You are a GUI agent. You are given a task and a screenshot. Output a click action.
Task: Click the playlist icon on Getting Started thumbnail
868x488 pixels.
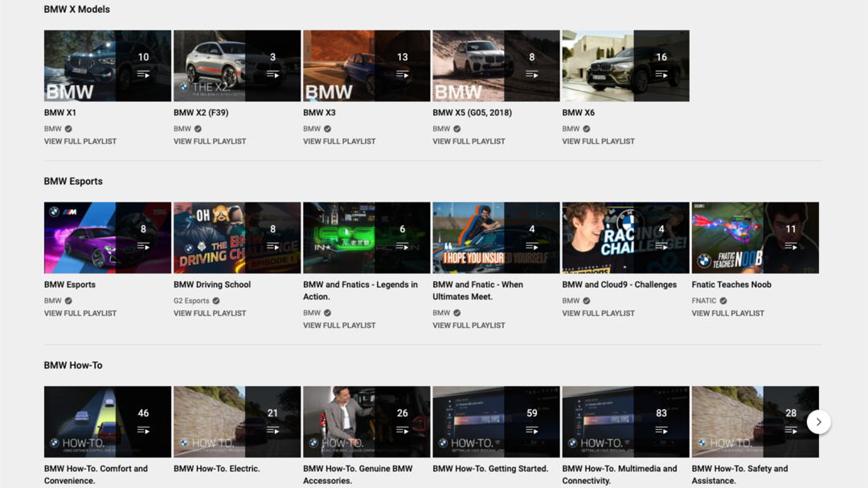[532, 430]
